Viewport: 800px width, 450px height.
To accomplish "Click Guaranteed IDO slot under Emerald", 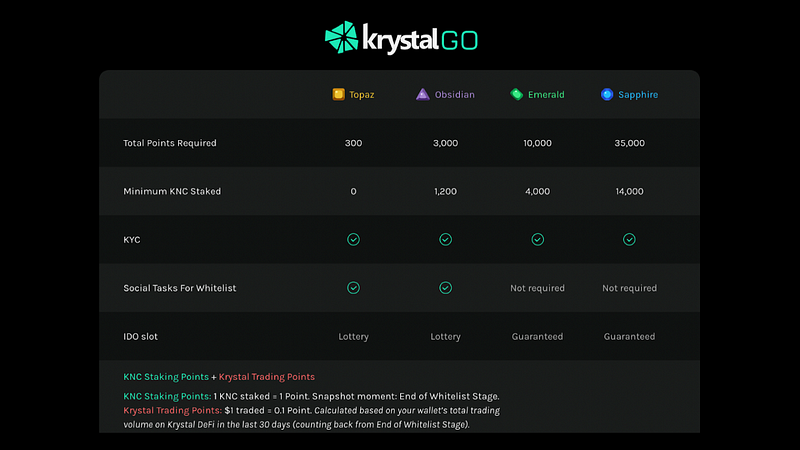I will [x=537, y=336].
